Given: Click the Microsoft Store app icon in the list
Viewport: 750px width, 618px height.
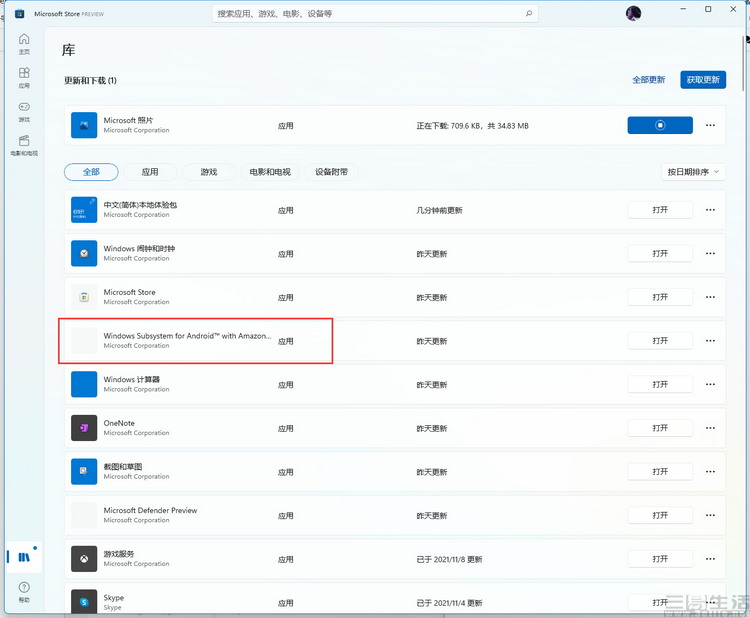Looking at the screenshot, I should click(x=84, y=297).
